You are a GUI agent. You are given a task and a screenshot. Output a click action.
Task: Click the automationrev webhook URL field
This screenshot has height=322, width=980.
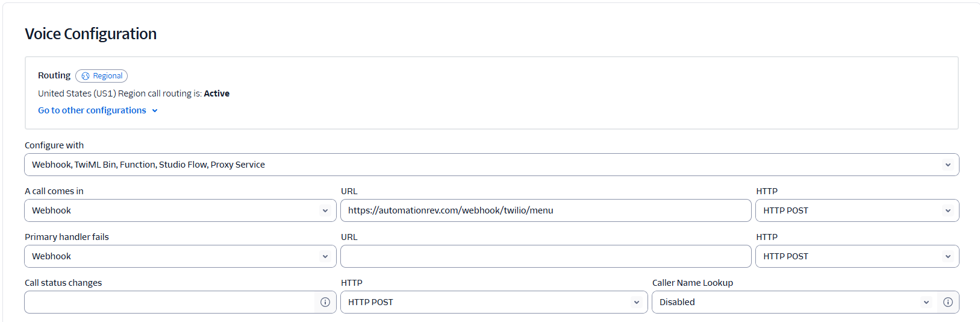545,210
